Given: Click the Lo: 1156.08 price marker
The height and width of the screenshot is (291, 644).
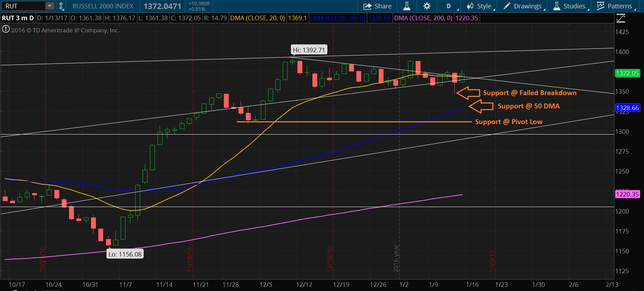Looking at the screenshot, I should 125,254.
